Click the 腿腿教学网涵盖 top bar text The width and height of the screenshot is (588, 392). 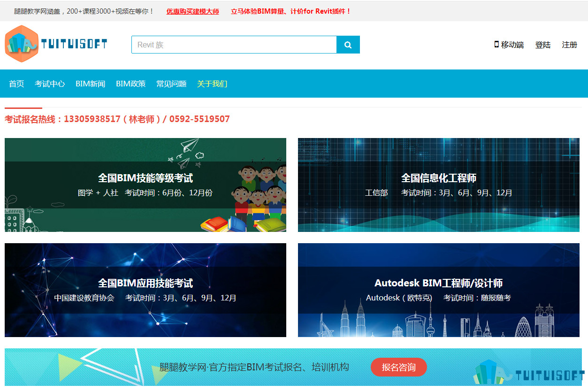[x=84, y=11]
